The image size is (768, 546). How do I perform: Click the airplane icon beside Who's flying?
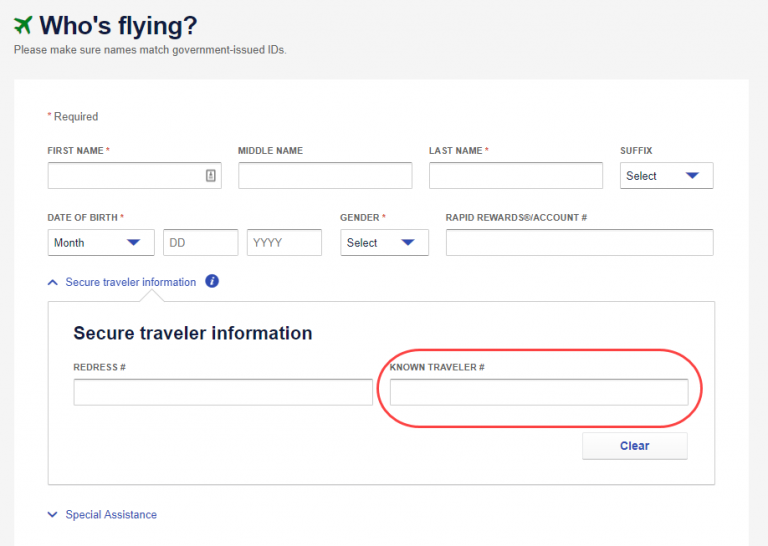(x=22, y=25)
